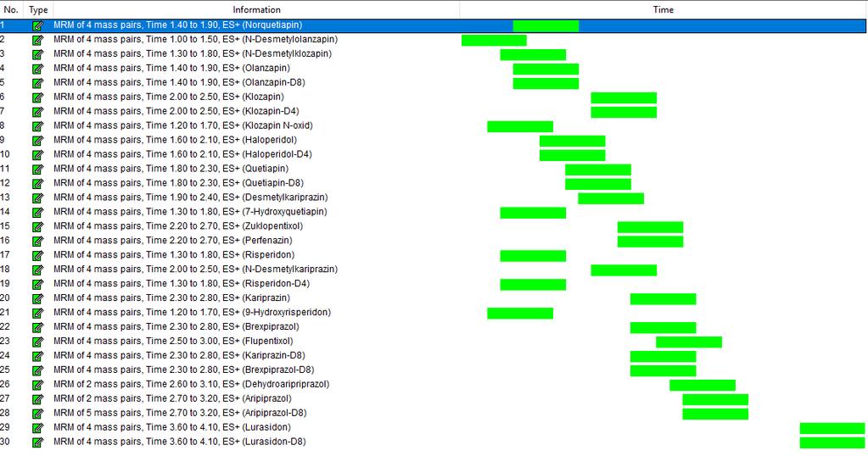Select the 'Time 1.40 to 1.90, ES+ (Olanzapin)' text
The height and width of the screenshot is (456, 868).
point(217,68)
